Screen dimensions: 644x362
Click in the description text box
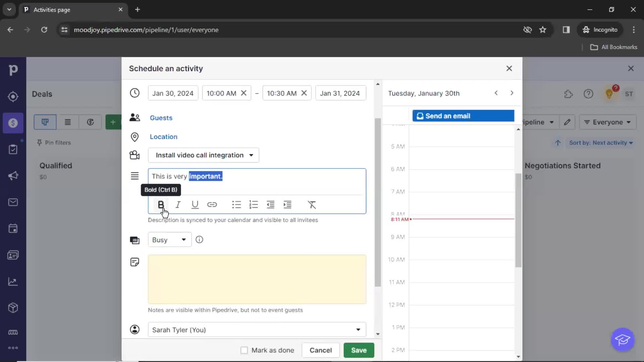(x=257, y=181)
